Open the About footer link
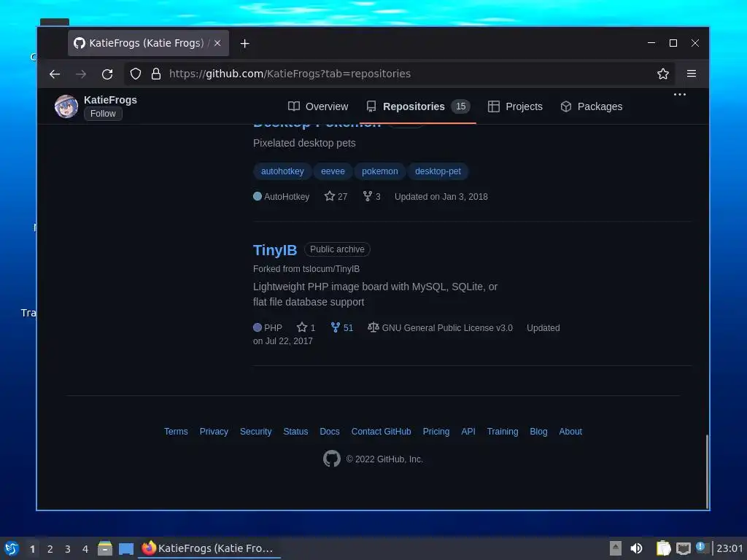747x560 pixels. pyautogui.click(x=570, y=432)
